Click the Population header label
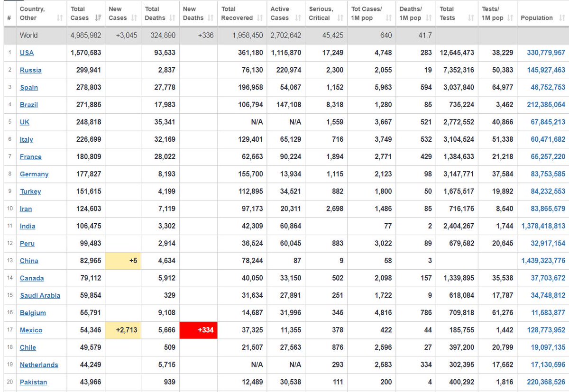Image resolution: width=569 pixels, height=392 pixels. click(537, 18)
